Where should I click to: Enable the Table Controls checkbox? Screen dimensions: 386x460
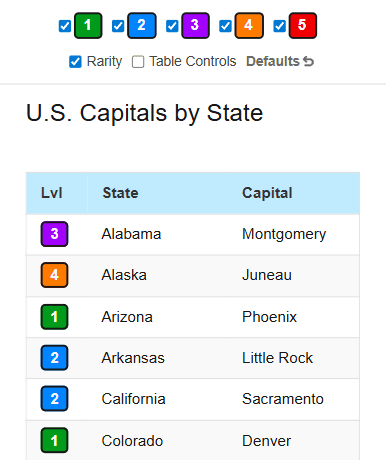[138, 62]
